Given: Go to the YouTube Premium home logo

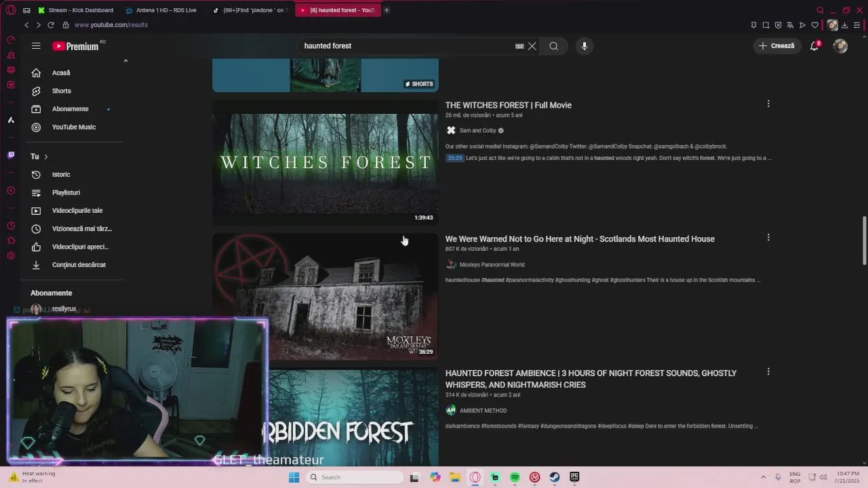Looking at the screenshot, I should [76, 46].
